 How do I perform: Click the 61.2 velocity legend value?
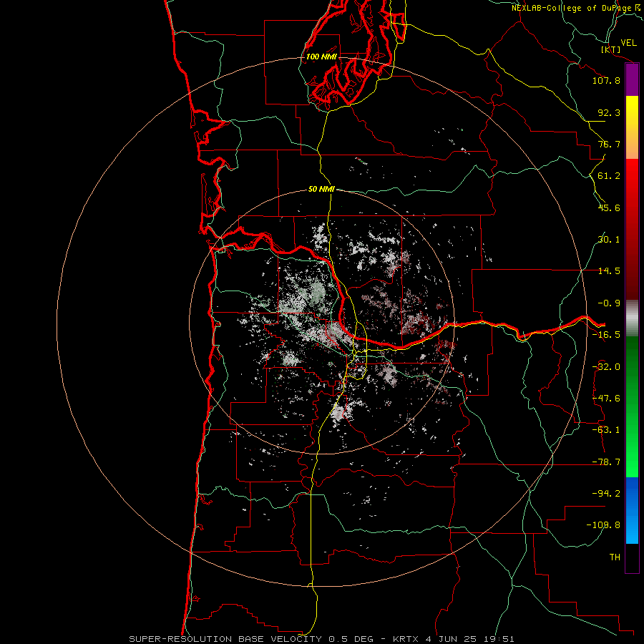pyautogui.click(x=609, y=176)
